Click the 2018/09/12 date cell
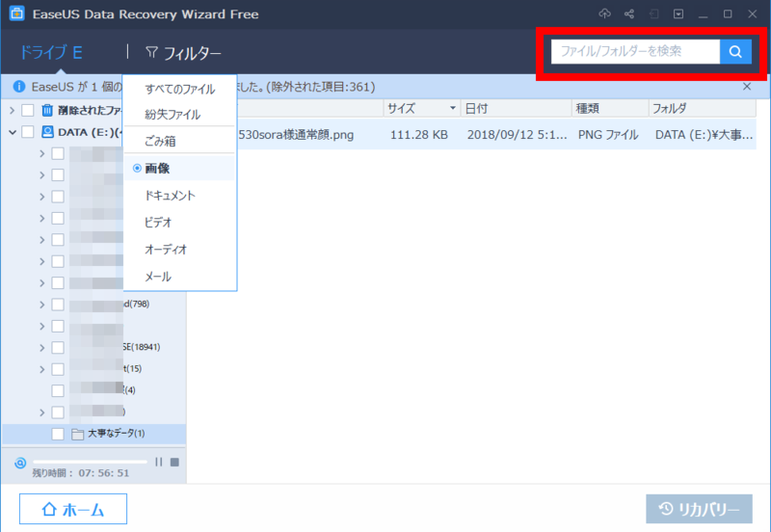The image size is (771, 532). click(517, 135)
